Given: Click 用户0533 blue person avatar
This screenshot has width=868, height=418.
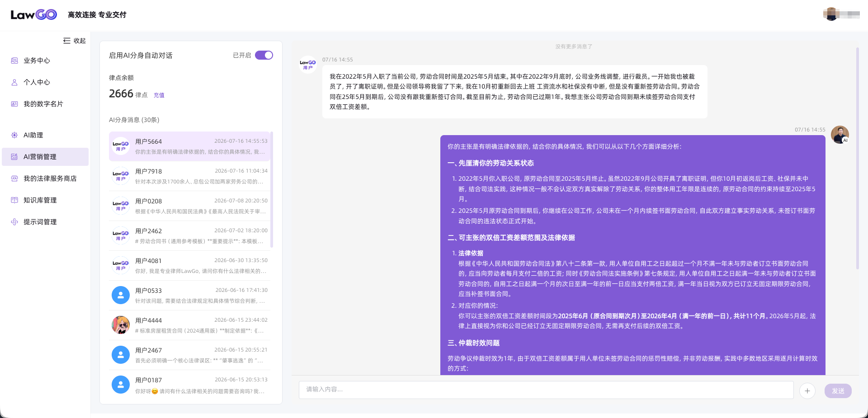Looking at the screenshot, I should [x=121, y=295].
